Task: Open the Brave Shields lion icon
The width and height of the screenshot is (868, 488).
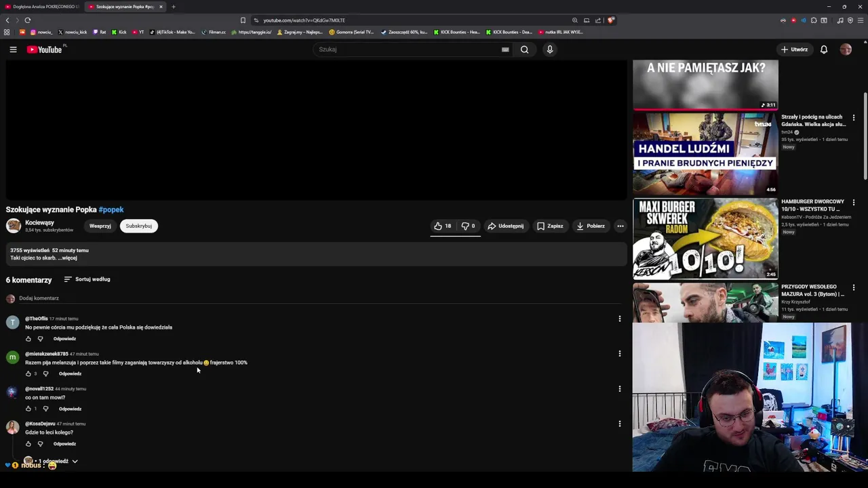Action: (611, 20)
